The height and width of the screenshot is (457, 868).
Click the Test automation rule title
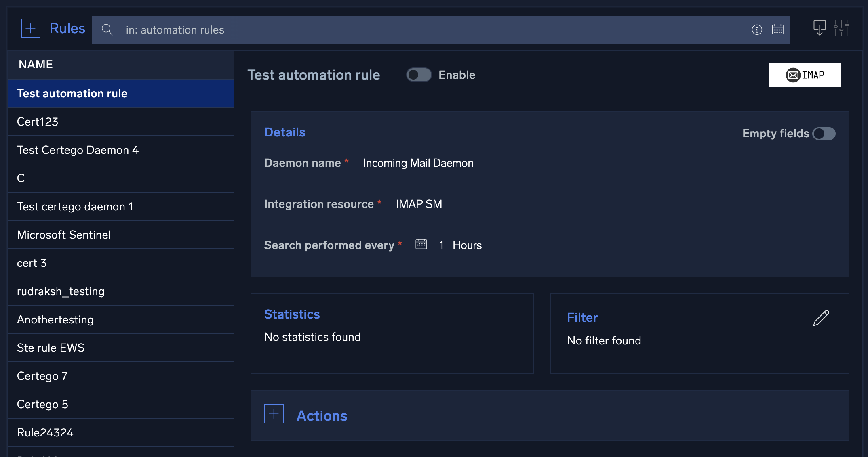point(314,75)
